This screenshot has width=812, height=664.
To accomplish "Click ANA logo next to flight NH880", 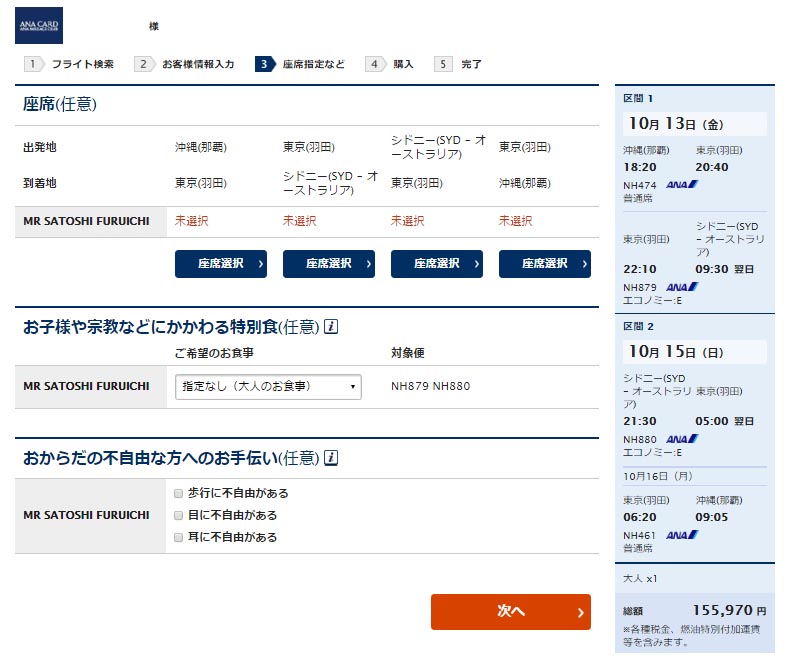I will (x=681, y=438).
